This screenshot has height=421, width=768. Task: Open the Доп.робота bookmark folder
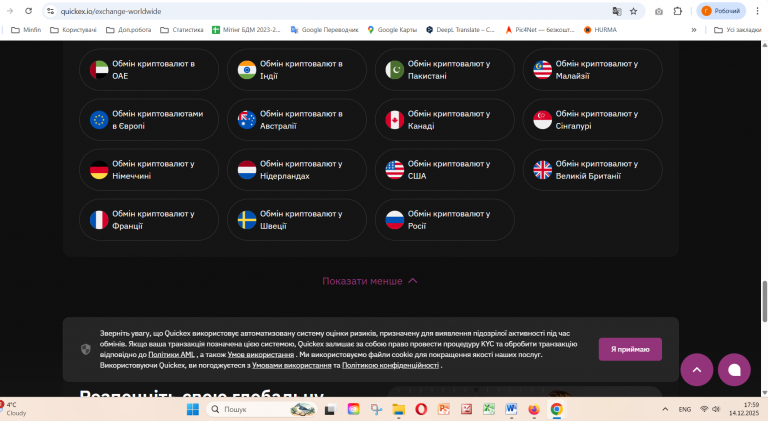coord(129,30)
